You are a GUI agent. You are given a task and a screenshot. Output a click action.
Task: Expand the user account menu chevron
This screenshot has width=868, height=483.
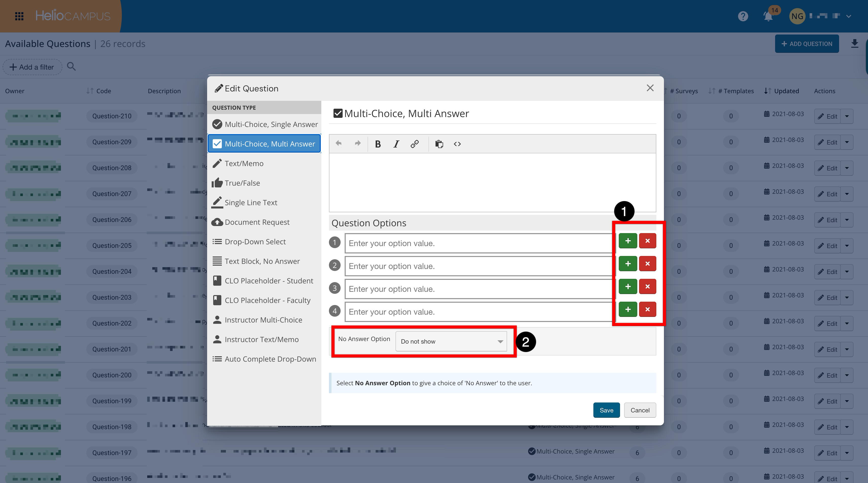pos(848,16)
